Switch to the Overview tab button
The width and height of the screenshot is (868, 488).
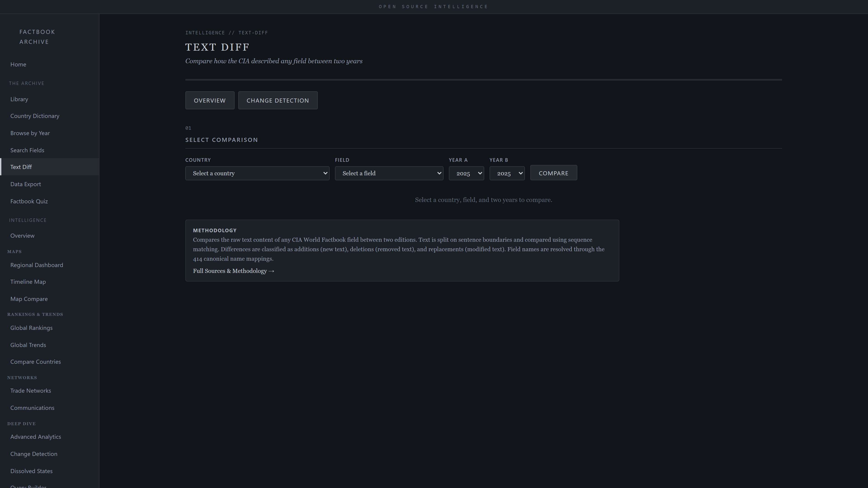coord(210,100)
